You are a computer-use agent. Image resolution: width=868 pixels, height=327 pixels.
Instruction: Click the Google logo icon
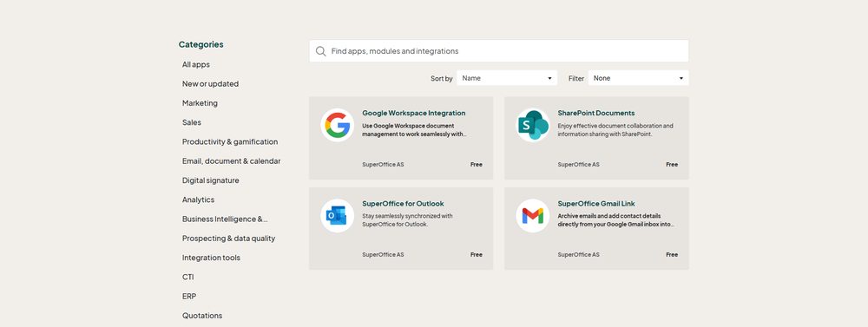click(x=337, y=125)
